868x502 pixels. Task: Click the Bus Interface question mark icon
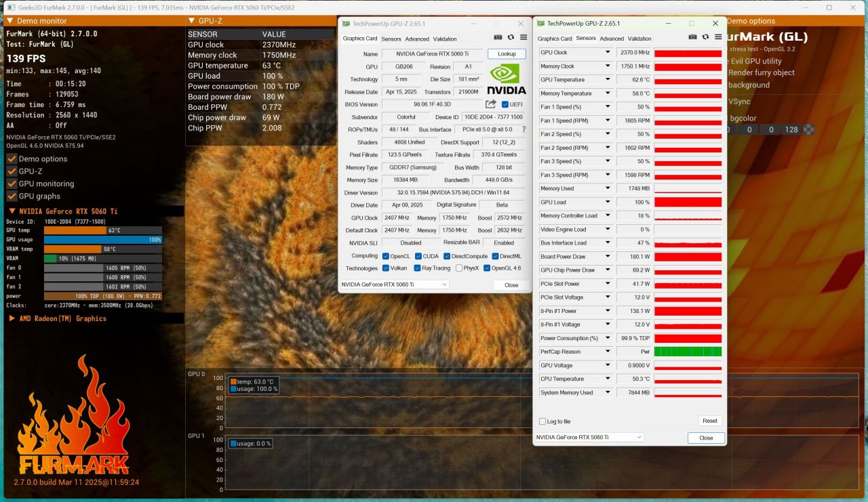524,129
